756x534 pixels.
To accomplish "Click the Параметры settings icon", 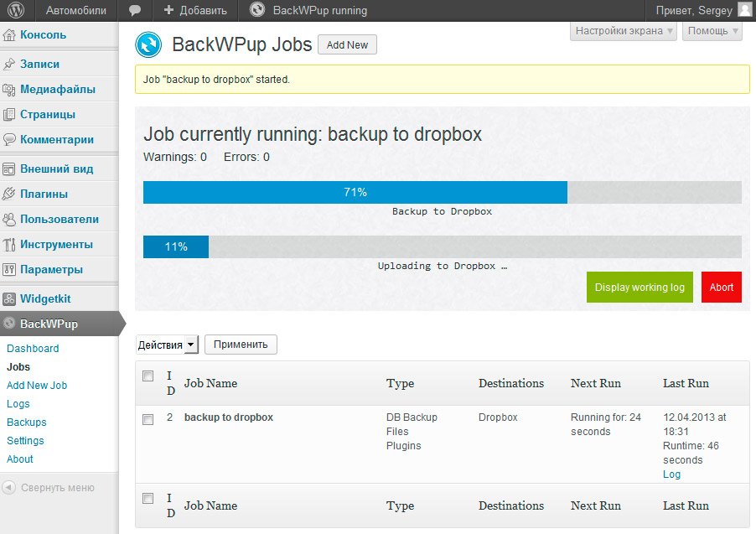I will tap(9, 270).
